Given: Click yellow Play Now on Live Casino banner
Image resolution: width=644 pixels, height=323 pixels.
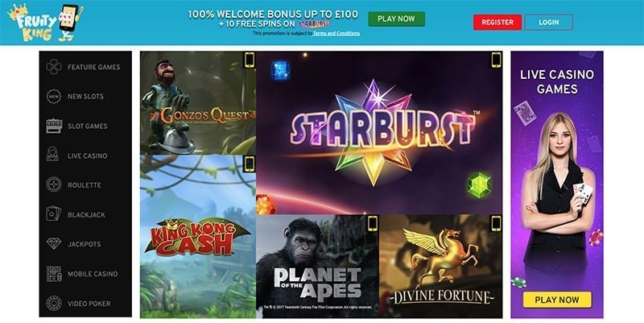Looking at the screenshot, I should click(x=557, y=300).
